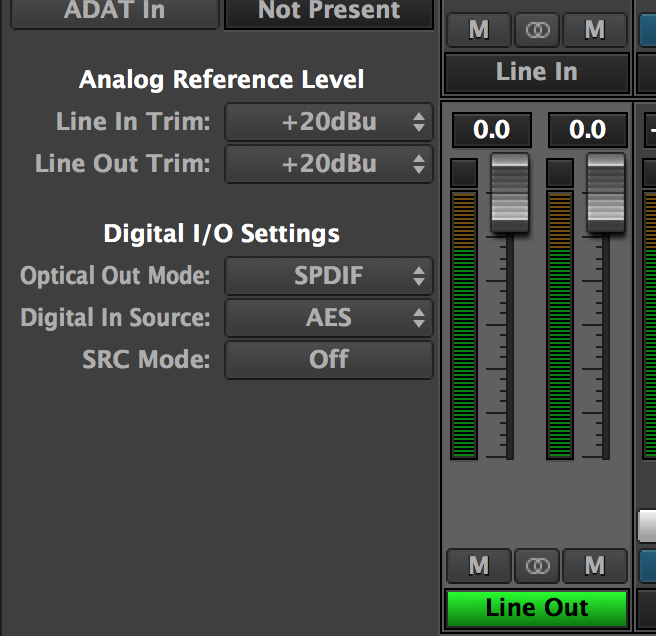Click the Not Present status field
656x636 pixels.
click(x=329, y=12)
